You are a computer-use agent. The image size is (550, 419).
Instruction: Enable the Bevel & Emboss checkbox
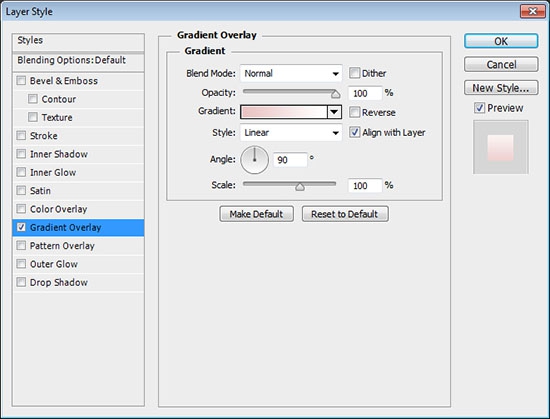tap(21, 81)
